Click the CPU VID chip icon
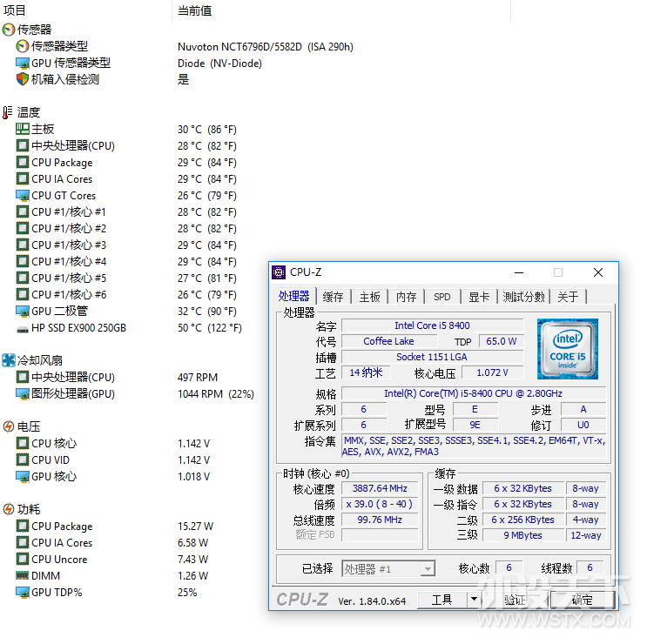This screenshot has height=644, width=647. pos(23,460)
